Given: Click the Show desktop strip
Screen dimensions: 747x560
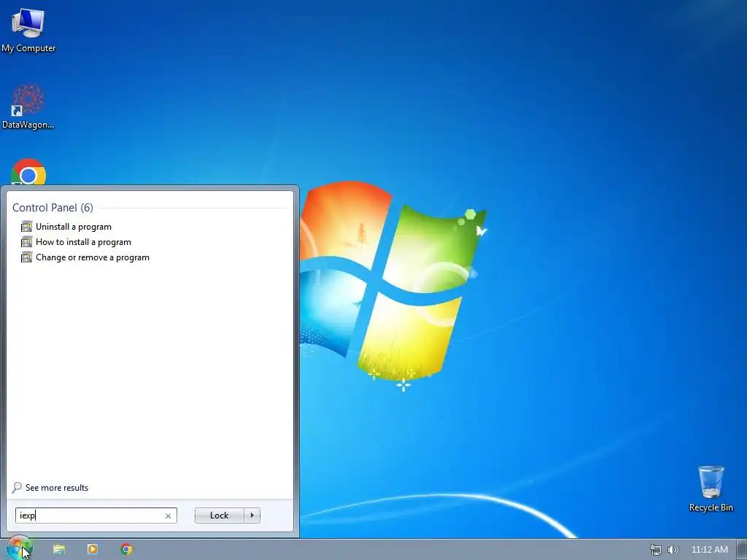Looking at the screenshot, I should click(742, 549).
